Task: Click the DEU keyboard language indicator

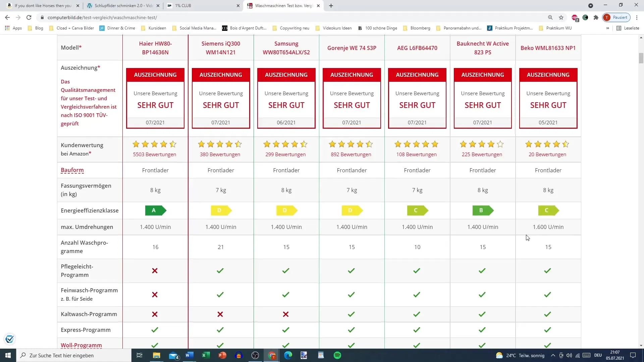Action: 598,355
